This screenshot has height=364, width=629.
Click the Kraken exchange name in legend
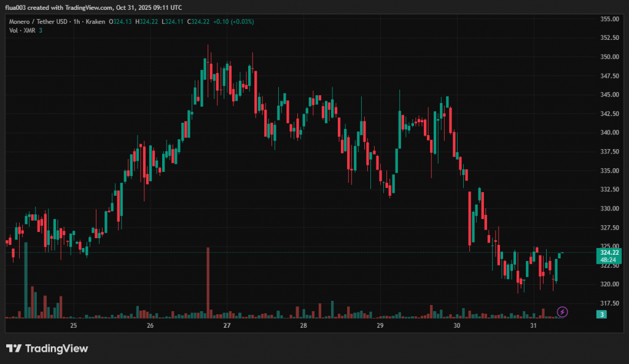pos(95,21)
